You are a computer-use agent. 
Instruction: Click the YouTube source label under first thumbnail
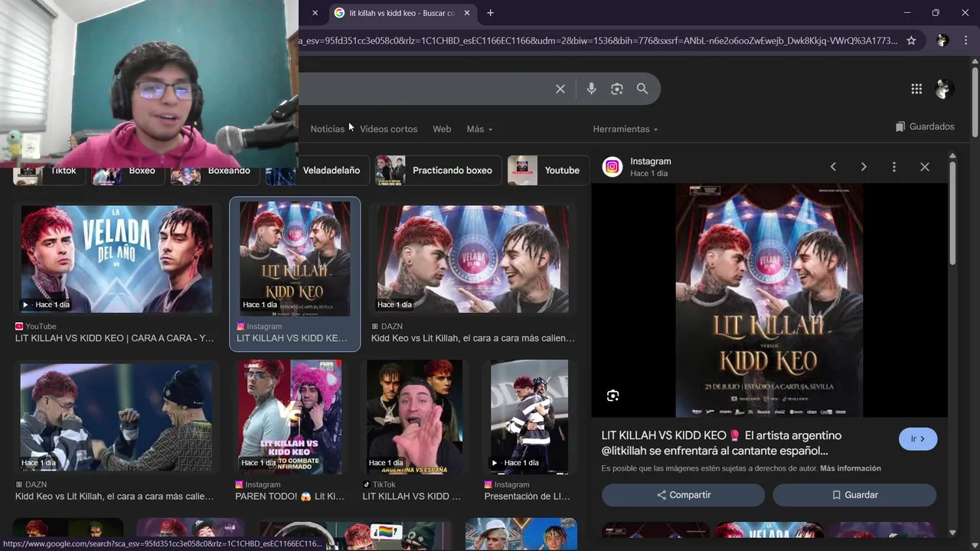point(36,326)
